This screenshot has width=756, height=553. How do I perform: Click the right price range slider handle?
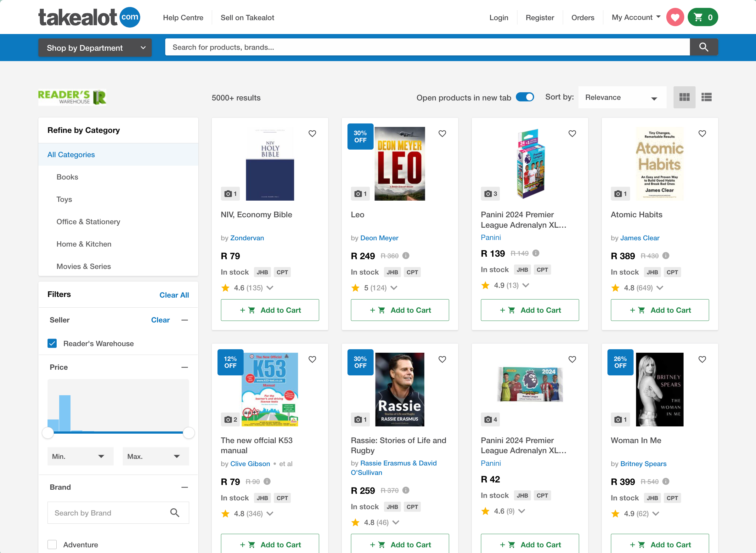click(x=189, y=433)
